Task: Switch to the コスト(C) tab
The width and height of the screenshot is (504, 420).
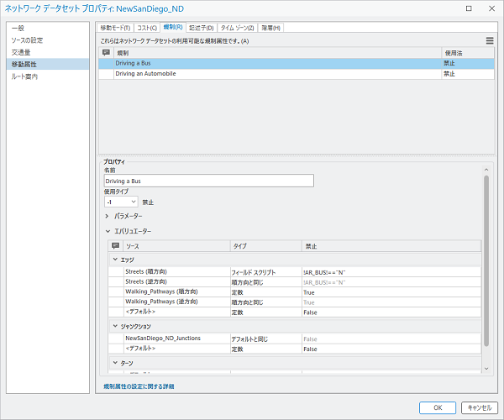Action: point(146,28)
